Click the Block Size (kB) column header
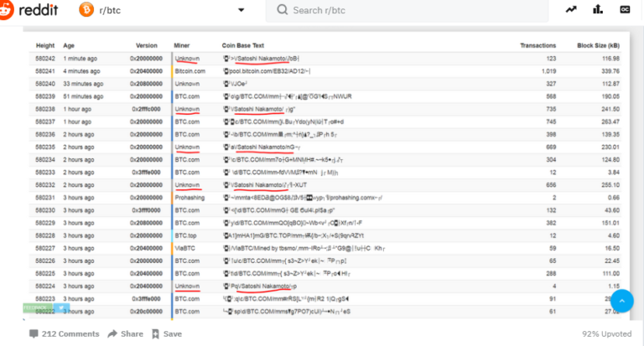This screenshot has width=644, height=346. [598, 45]
